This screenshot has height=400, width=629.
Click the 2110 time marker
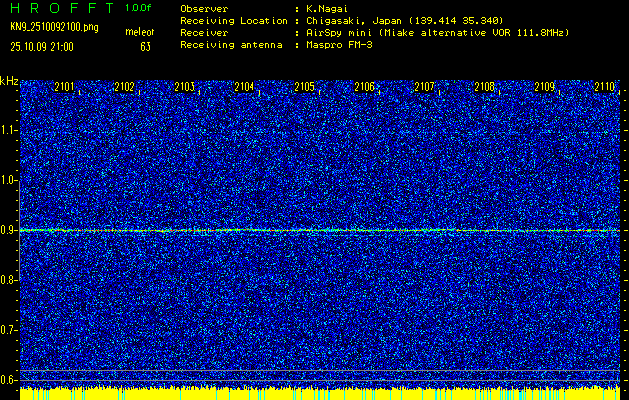tap(604, 88)
